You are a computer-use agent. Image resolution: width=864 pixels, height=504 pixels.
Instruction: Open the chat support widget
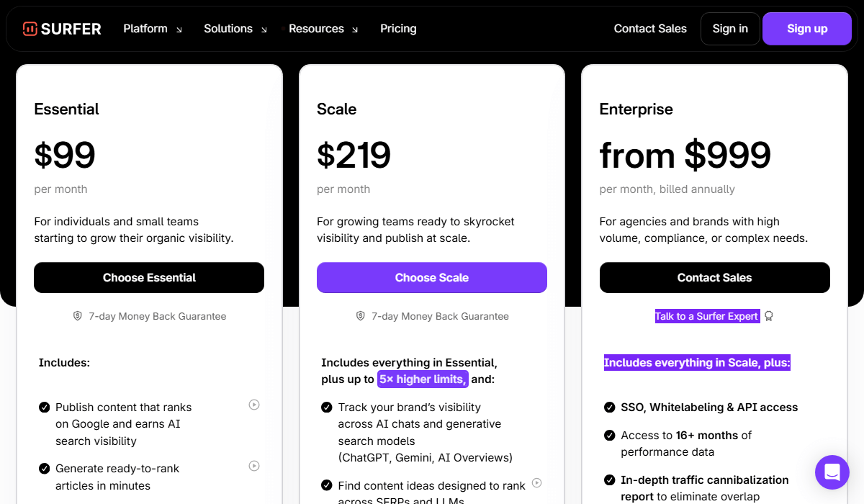(x=832, y=472)
